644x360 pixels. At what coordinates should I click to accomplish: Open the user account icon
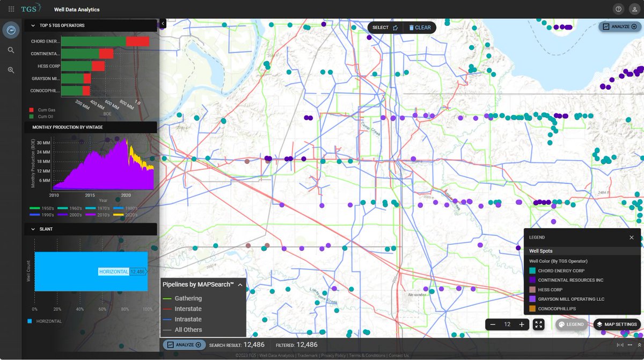[634, 9]
